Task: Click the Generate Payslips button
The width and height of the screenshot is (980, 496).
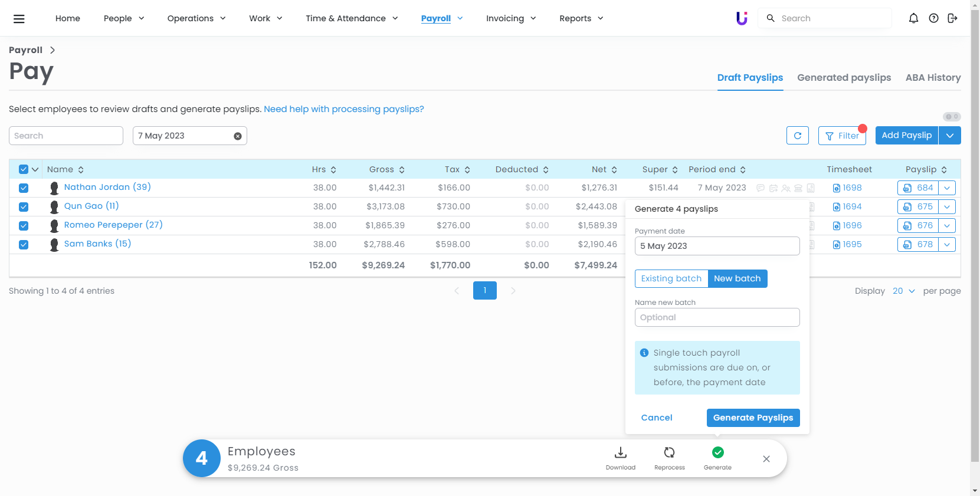Action: click(x=753, y=418)
